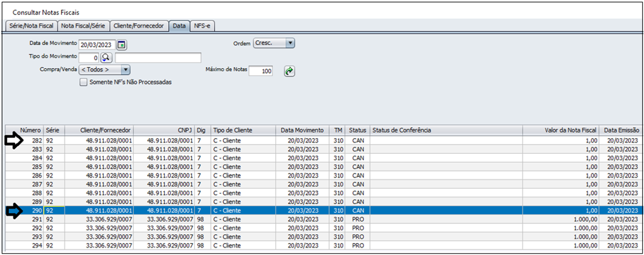Click the Tipo do Movimento code field
The height and width of the screenshot is (255, 644).
click(x=89, y=58)
